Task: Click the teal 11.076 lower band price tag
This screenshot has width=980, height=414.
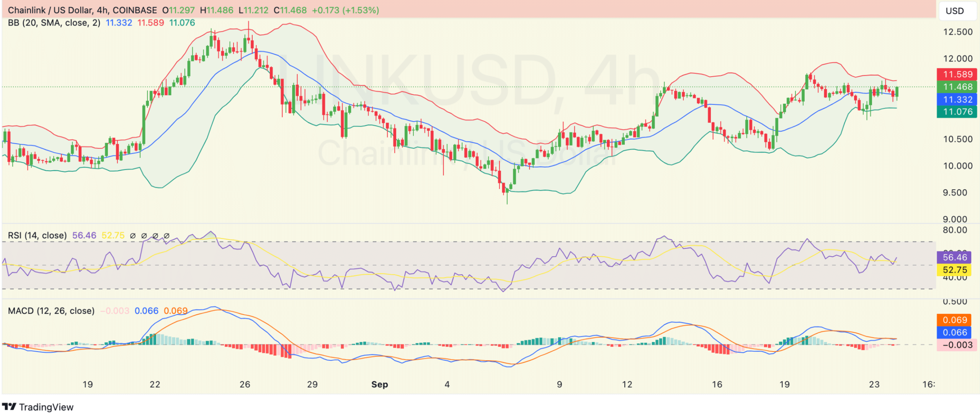Action: pyautogui.click(x=957, y=112)
